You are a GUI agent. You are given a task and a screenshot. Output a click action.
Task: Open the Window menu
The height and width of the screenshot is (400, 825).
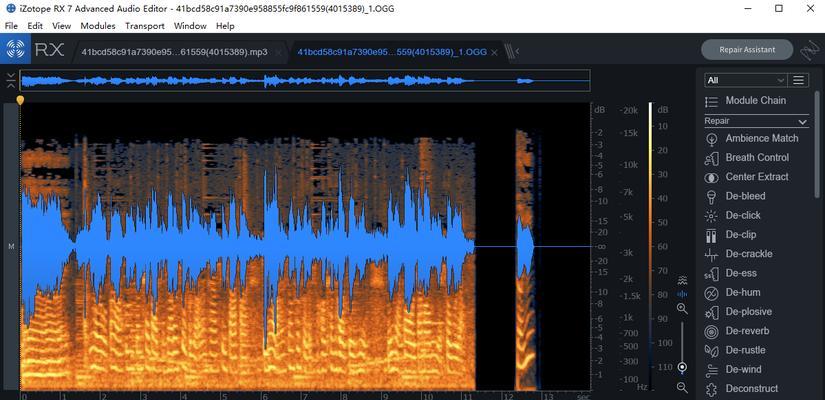[190, 26]
